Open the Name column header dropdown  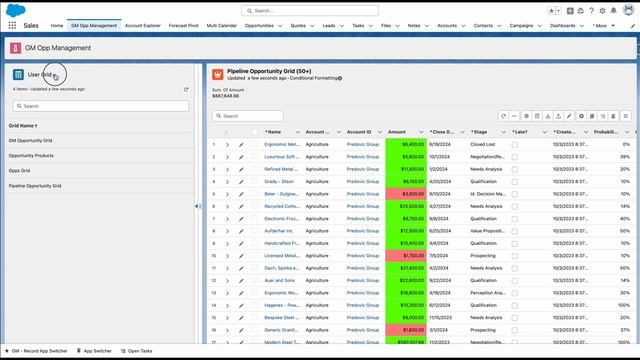click(297, 132)
